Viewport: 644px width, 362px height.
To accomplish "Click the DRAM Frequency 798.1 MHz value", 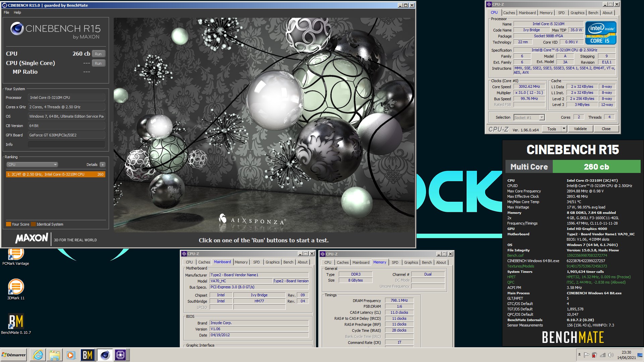I will [399, 301].
